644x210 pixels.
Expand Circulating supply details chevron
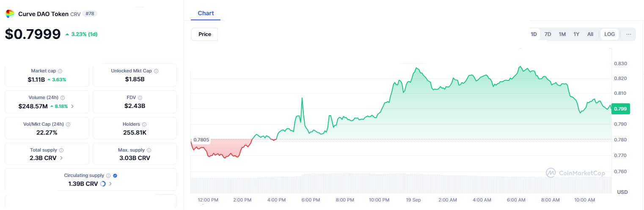coord(110,184)
